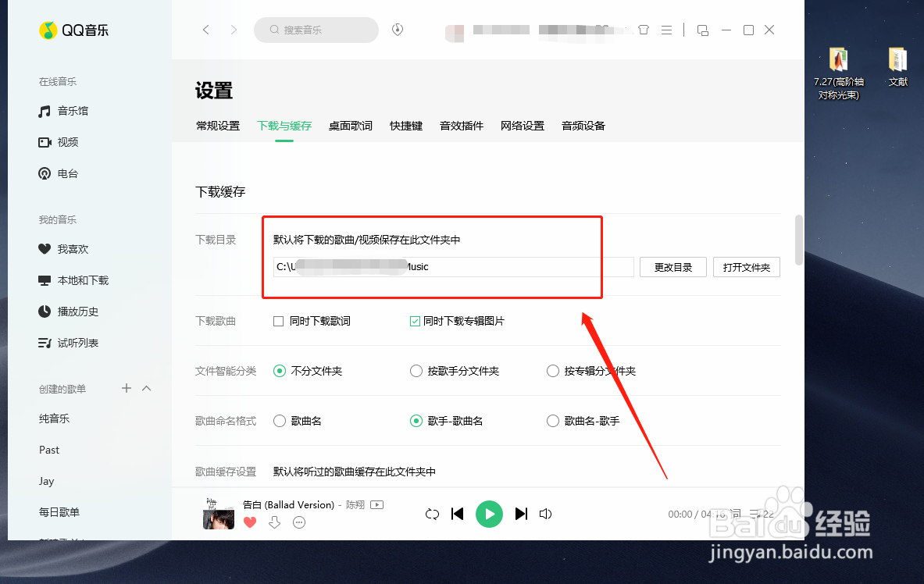This screenshot has height=584, width=924.
Task: Skip to the next track
Action: pyautogui.click(x=521, y=514)
